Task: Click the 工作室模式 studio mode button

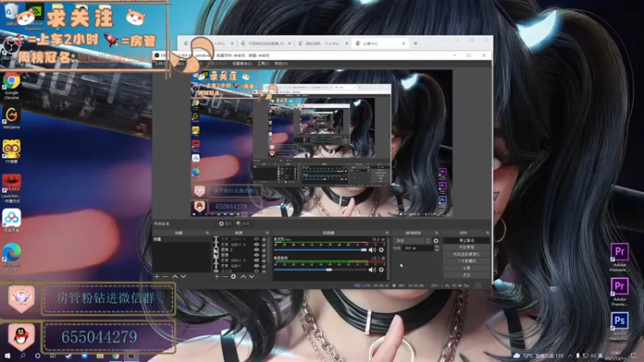Action: click(x=466, y=261)
